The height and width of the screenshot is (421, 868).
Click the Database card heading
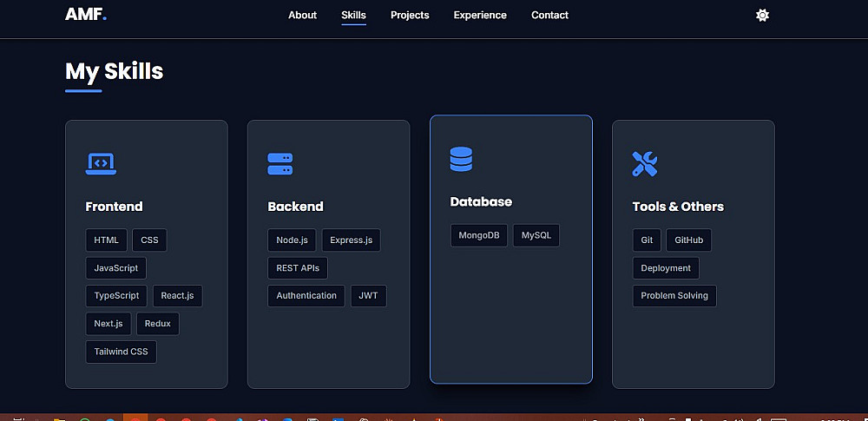coord(481,201)
